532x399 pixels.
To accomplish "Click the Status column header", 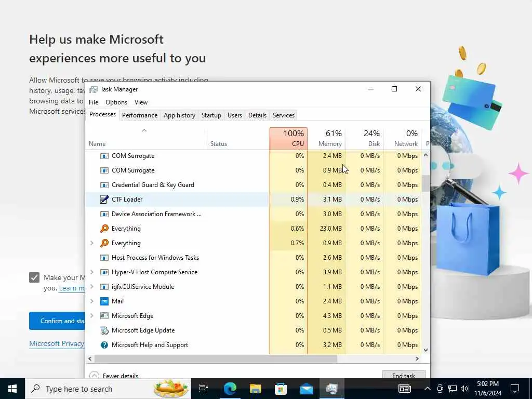I will [x=238, y=138].
